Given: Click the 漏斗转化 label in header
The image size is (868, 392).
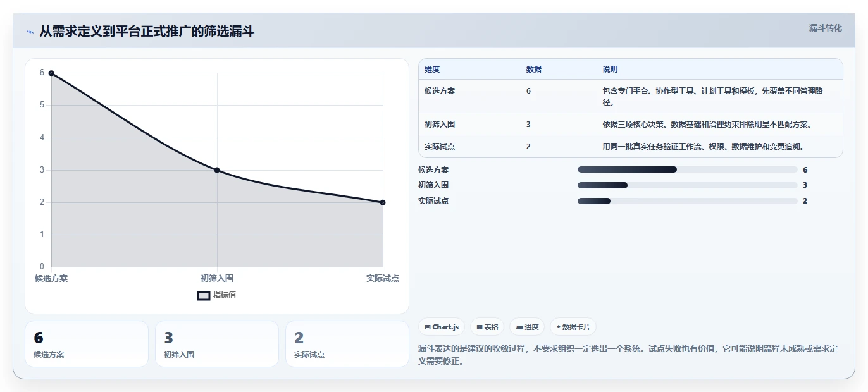Looking at the screenshot, I should coord(826,28).
